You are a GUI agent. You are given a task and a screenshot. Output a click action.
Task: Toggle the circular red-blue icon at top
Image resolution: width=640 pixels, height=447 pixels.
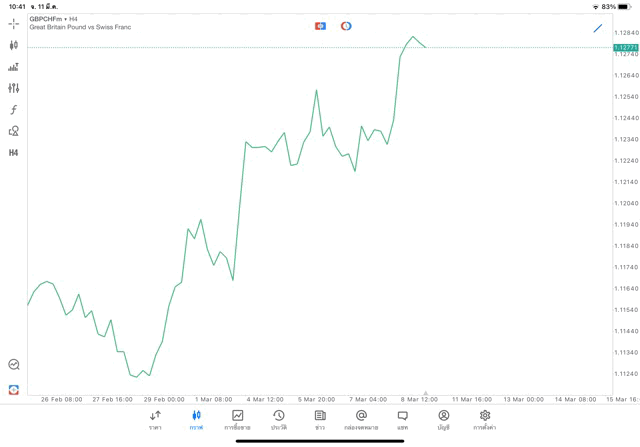click(x=346, y=26)
